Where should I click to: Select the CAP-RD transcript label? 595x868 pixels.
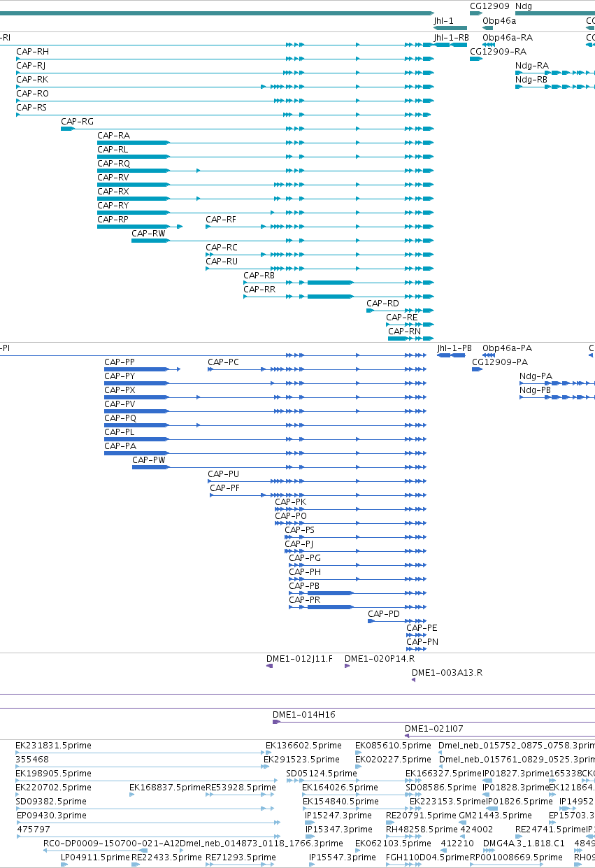coord(383,304)
